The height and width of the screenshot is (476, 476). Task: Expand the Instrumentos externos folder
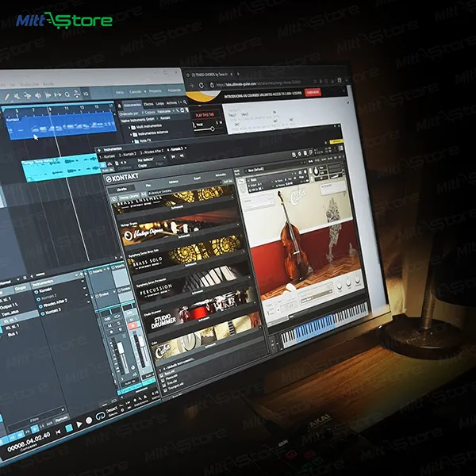point(150,133)
